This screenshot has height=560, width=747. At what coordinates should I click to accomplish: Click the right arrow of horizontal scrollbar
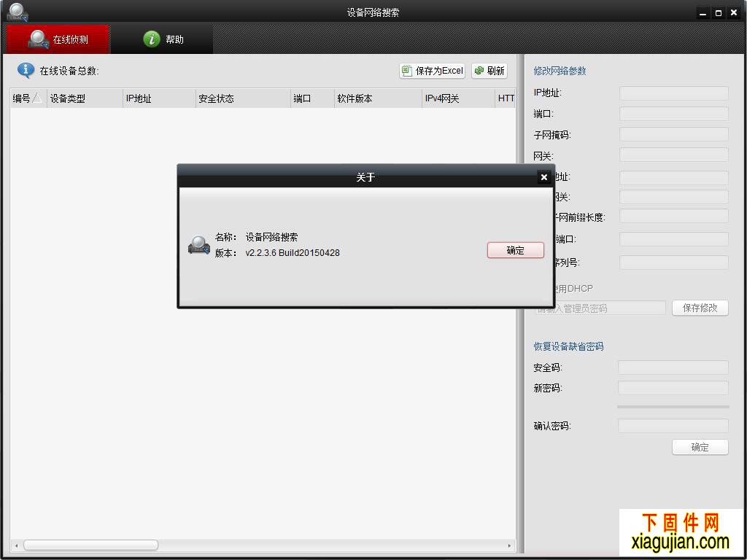pos(509,545)
